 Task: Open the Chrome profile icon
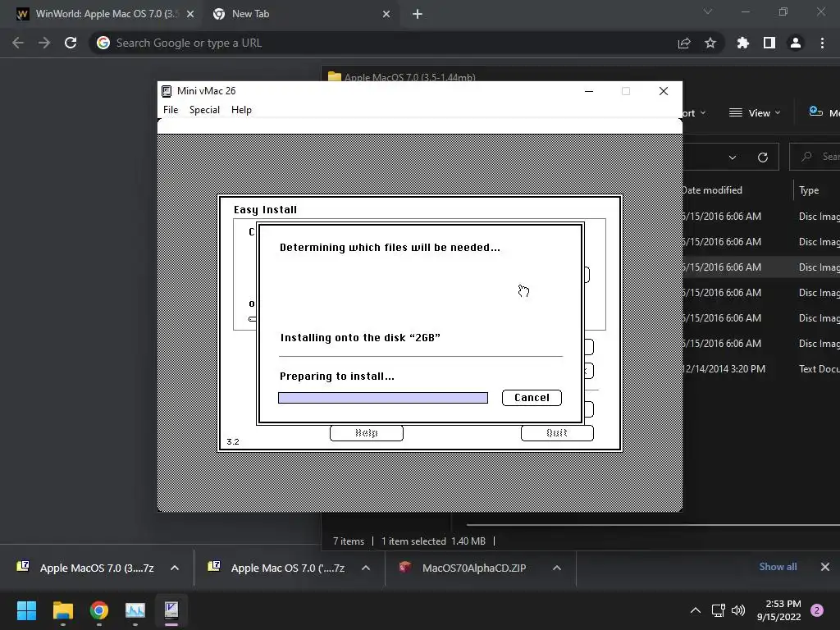tap(796, 43)
